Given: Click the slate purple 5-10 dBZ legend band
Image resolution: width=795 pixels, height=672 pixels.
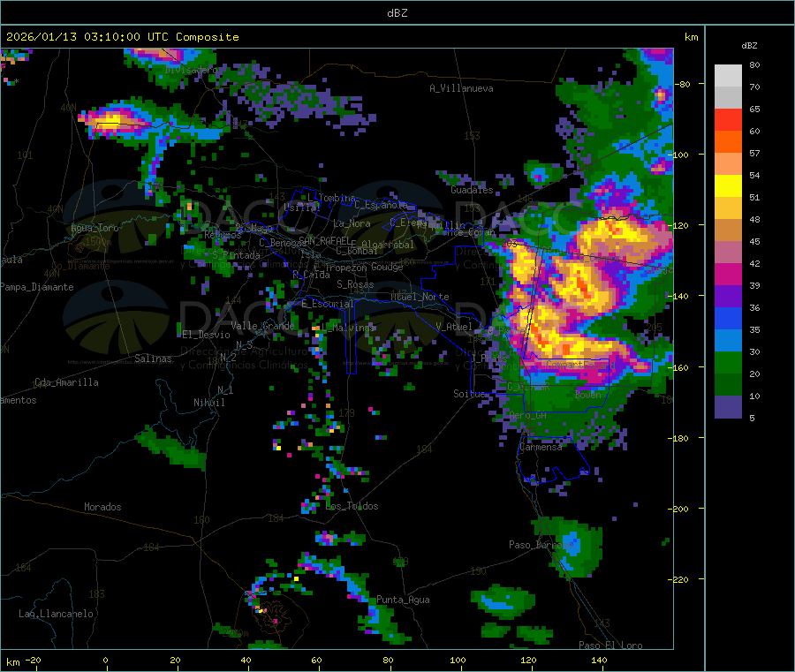Looking at the screenshot, I should tap(728, 407).
